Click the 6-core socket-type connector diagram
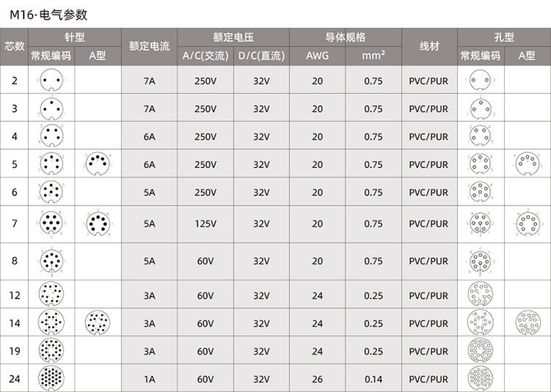The height and width of the screenshot is (392, 551). pyautogui.click(x=480, y=192)
